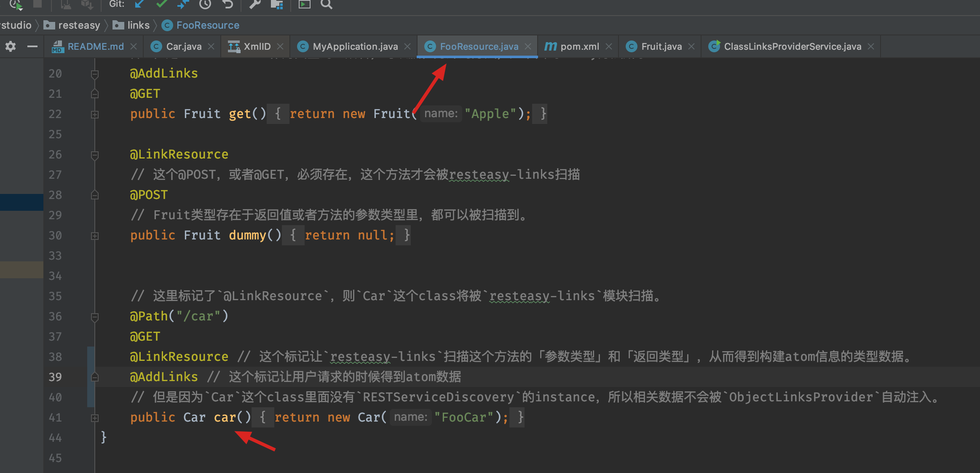Click the resteasy breadcrumb folder
This screenshot has height=473, width=980.
[79, 25]
